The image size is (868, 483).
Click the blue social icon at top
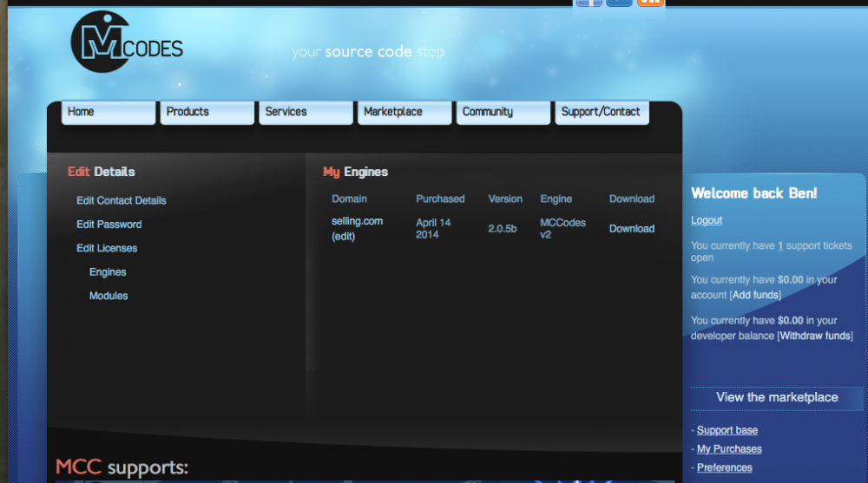pos(619,3)
